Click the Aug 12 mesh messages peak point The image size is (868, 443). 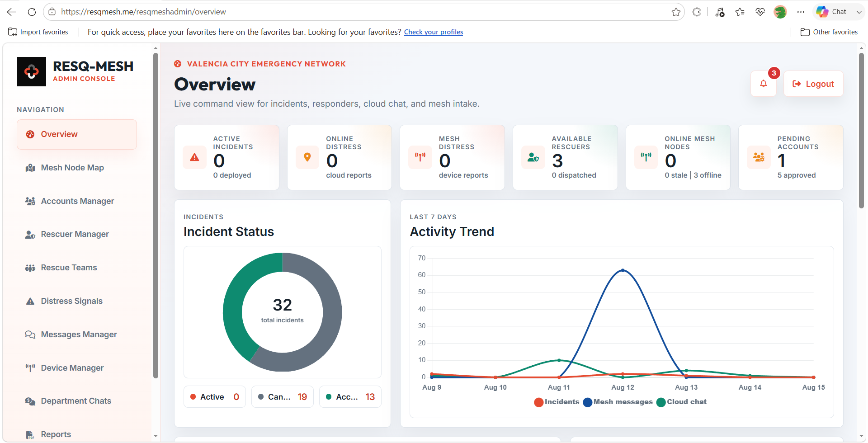click(x=623, y=270)
